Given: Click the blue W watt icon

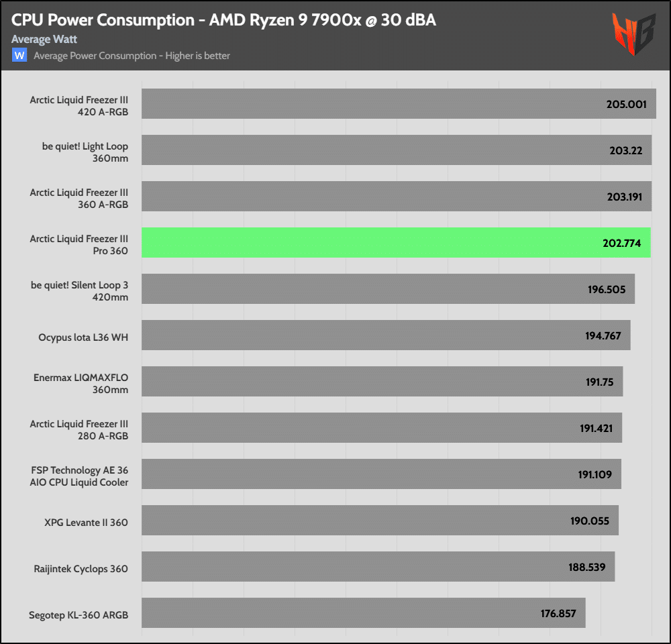Looking at the screenshot, I should (19, 56).
